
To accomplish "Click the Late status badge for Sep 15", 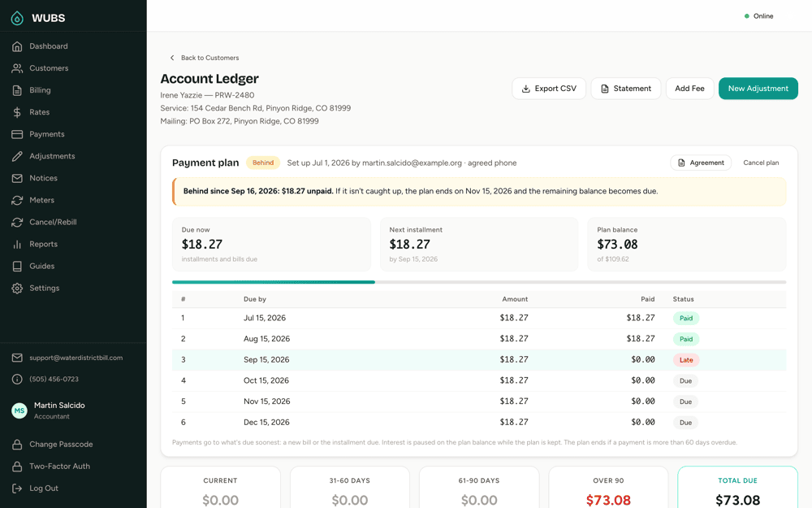I will click(x=686, y=360).
